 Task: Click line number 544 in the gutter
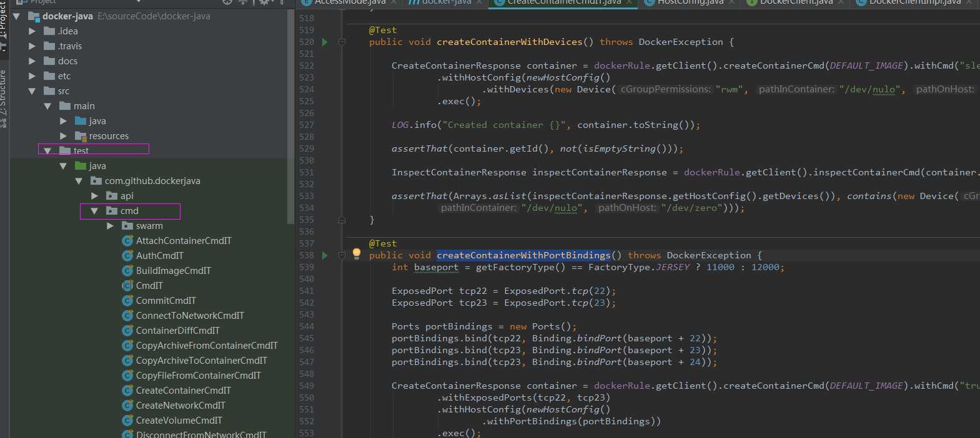pos(307,326)
